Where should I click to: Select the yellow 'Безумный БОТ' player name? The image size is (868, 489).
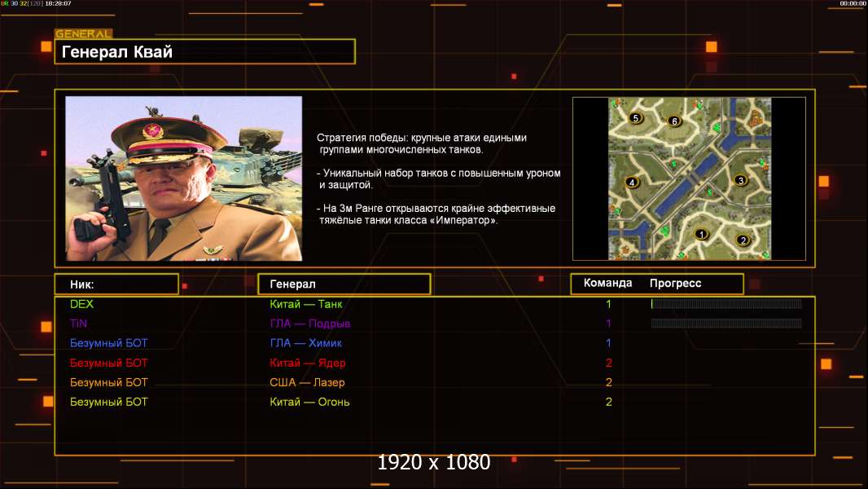pyautogui.click(x=109, y=402)
